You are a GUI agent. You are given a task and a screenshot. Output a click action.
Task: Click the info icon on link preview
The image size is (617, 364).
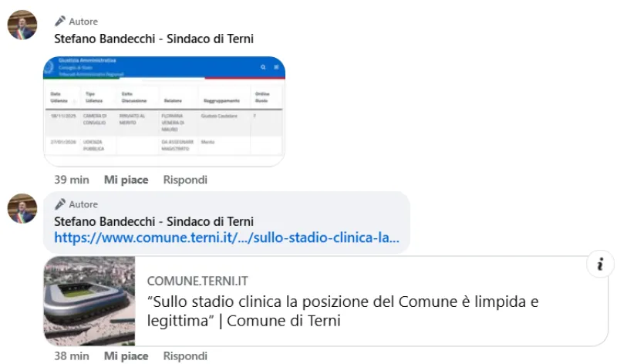point(599,265)
